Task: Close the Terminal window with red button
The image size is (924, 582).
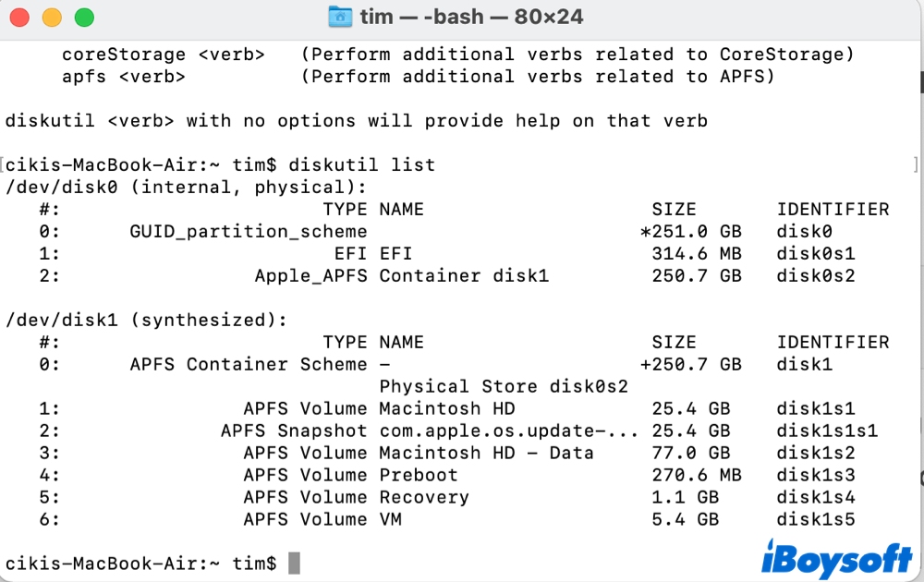Action: pos(21,17)
